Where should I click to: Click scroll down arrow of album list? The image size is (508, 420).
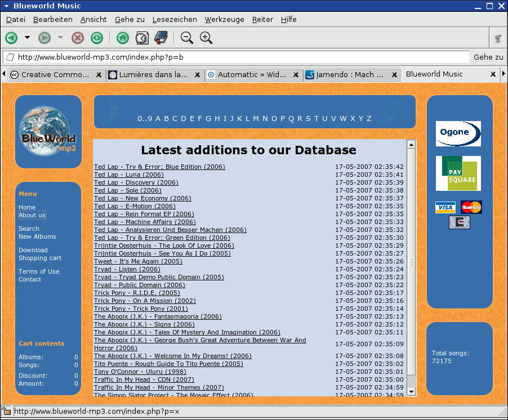(411, 391)
